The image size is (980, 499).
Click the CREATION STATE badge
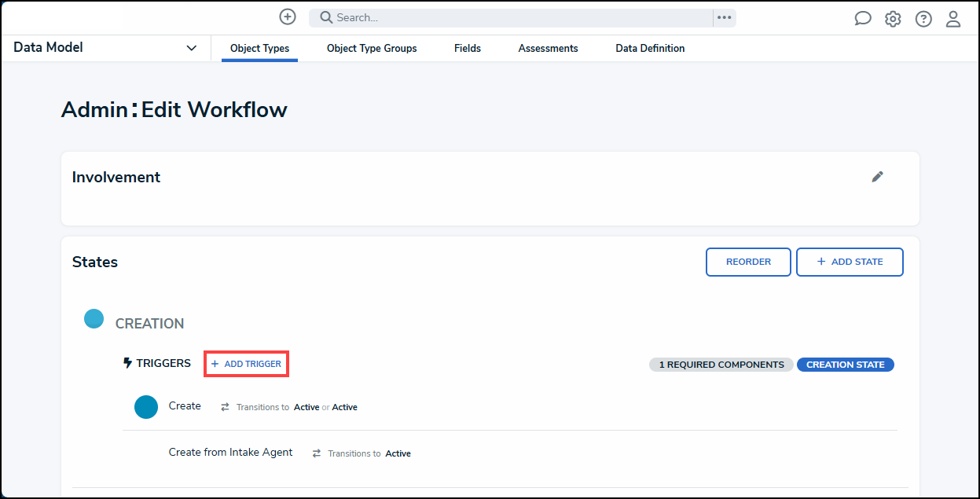tap(846, 365)
